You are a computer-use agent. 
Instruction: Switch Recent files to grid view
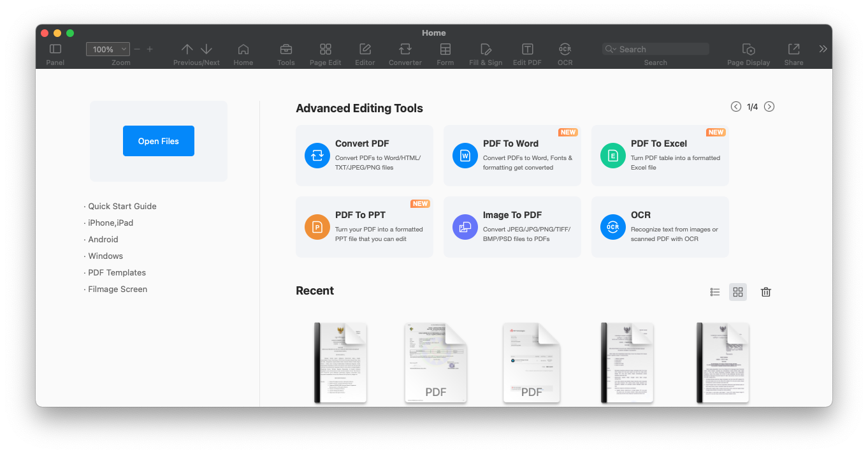click(x=738, y=292)
